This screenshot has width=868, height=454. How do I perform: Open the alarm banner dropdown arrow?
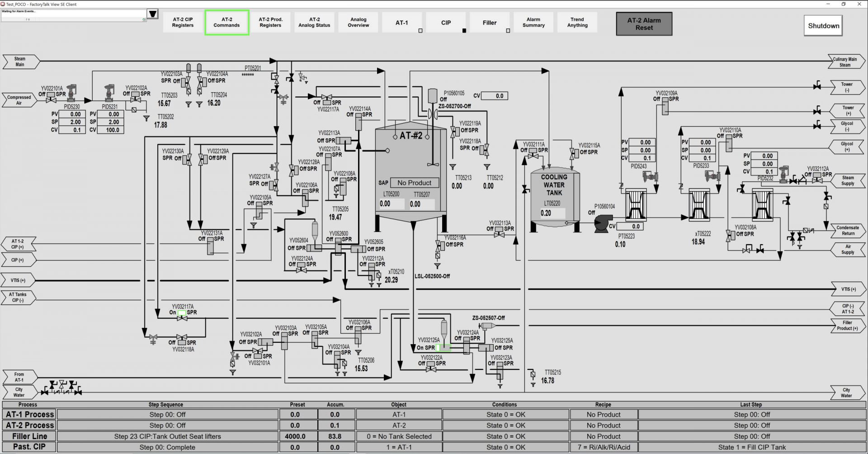[x=153, y=14]
